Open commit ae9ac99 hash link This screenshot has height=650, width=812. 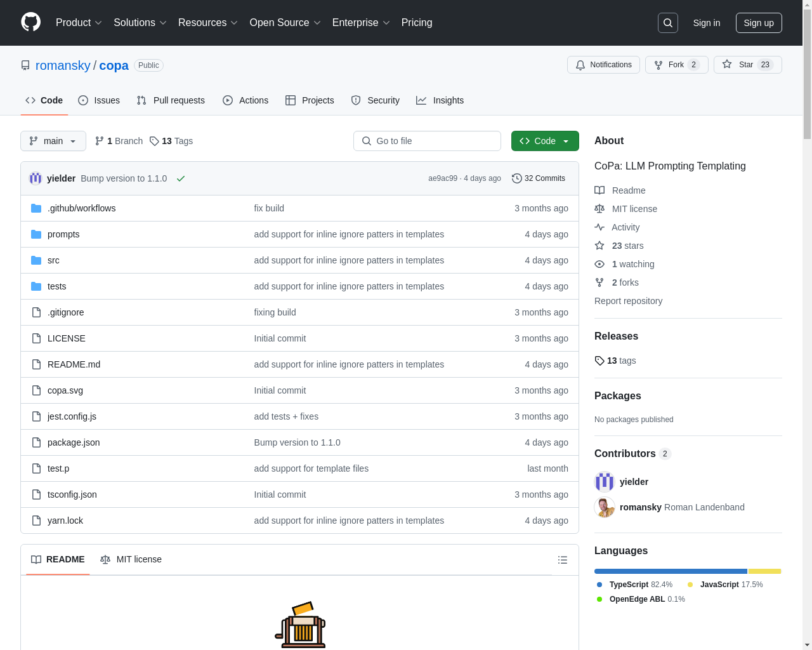tap(442, 178)
